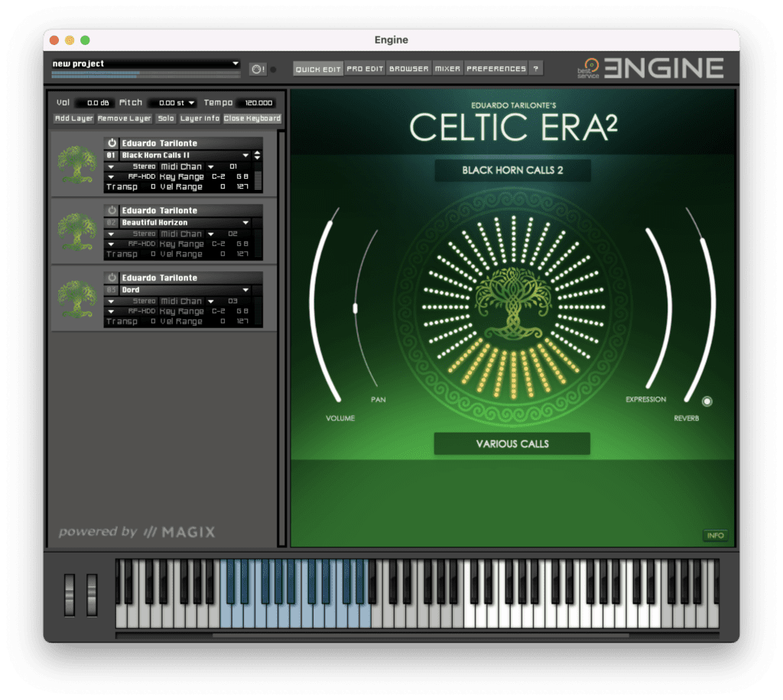Toggle power for Beautiful Horizon layer
This screenshot has height=700, width=783.
pyautogui.click(x=112, y=210)
